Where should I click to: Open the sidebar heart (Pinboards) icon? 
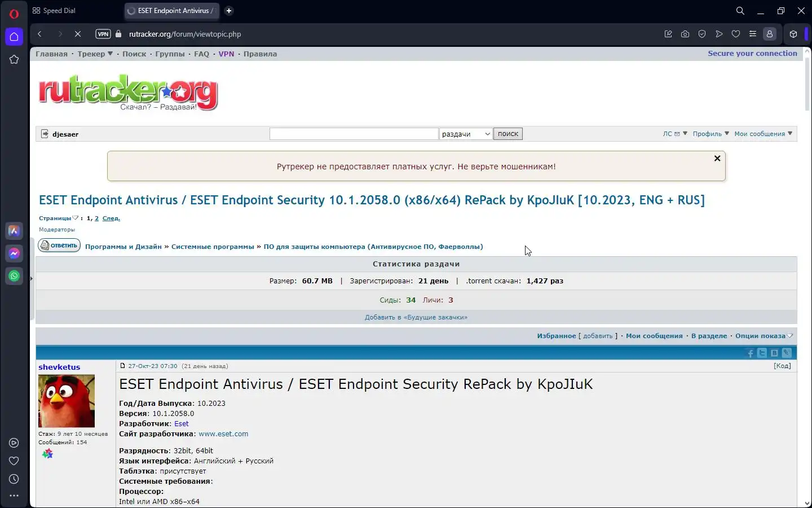[14, 461]
